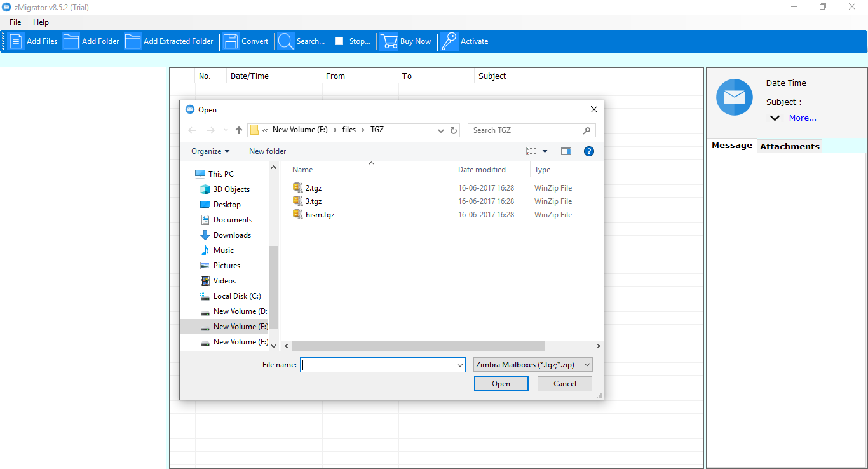This screenshot has height=469, width=868.
Task: Click the Up one level arrow
Action: click(x=239, y=130)
